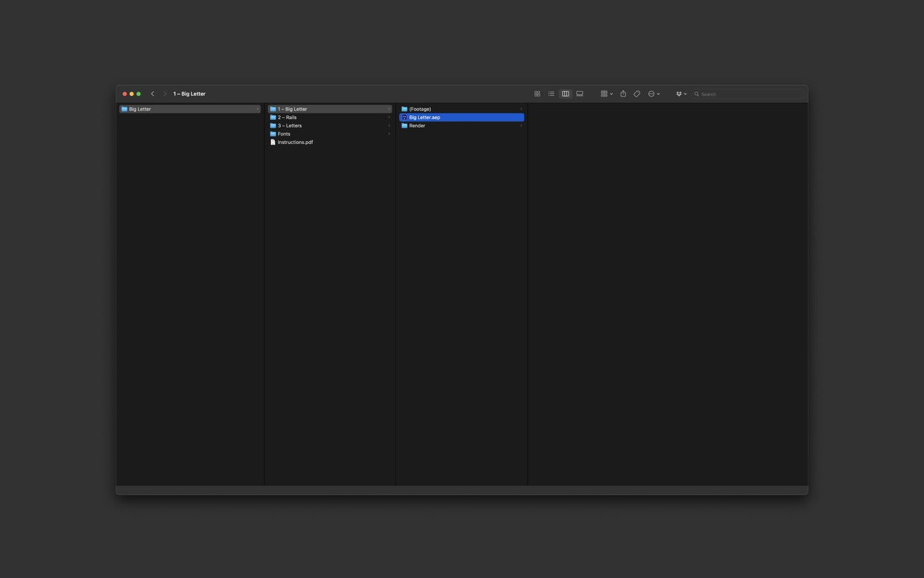
Task: Click the window title 1 – Big Letter
Action: (189, 94)
